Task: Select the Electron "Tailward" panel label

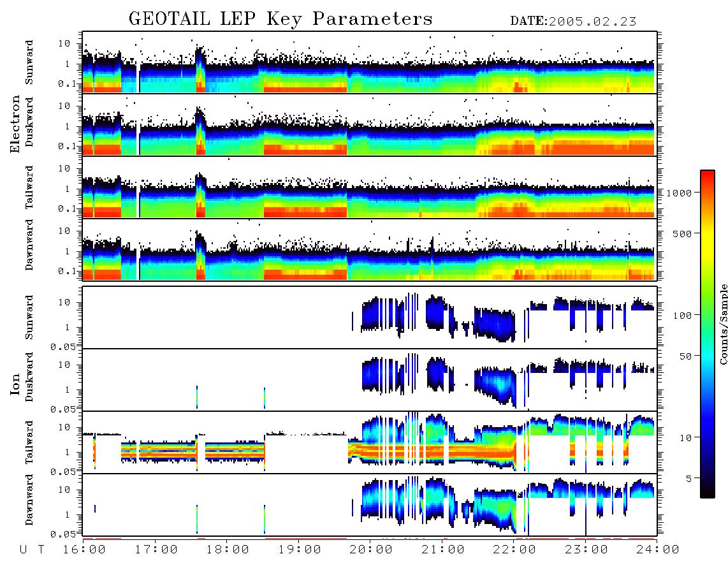Action: (x=29, y=187)
